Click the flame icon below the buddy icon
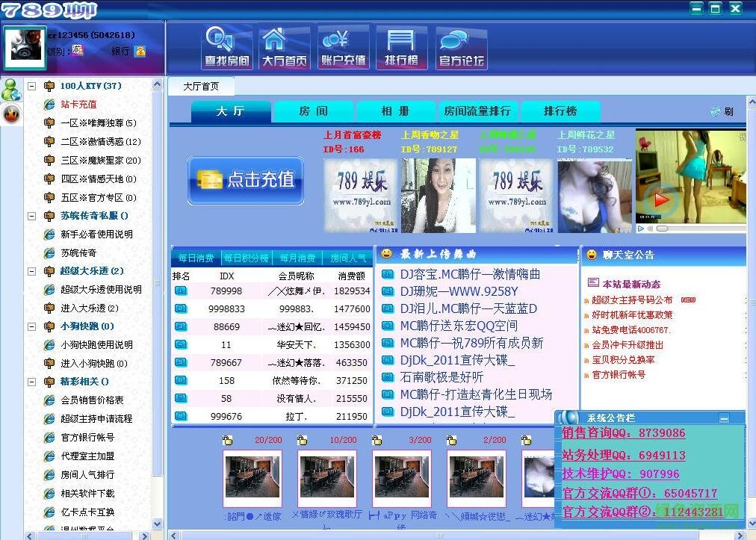 (x=11, y=114)
